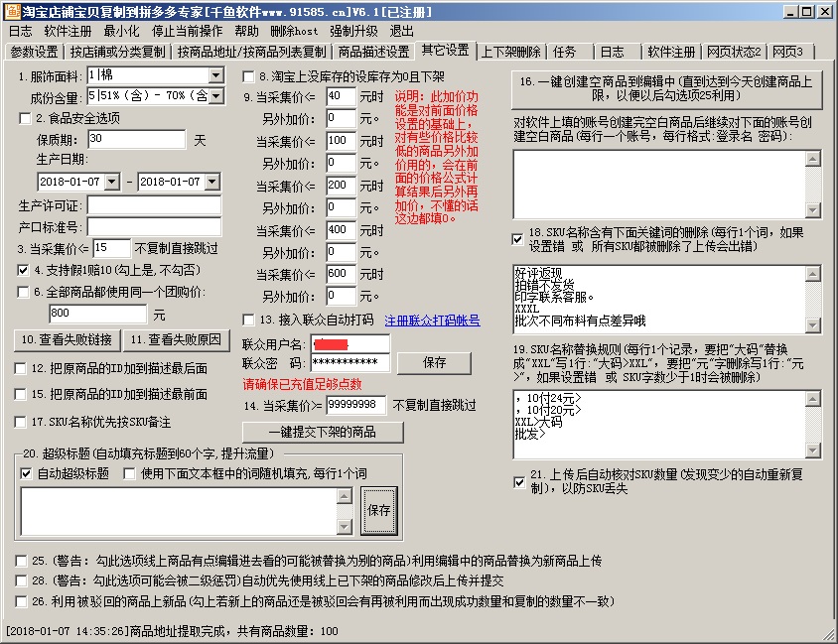Click 退出 menu item
Viewport: 838px width, 644px height.
point(401,32)
